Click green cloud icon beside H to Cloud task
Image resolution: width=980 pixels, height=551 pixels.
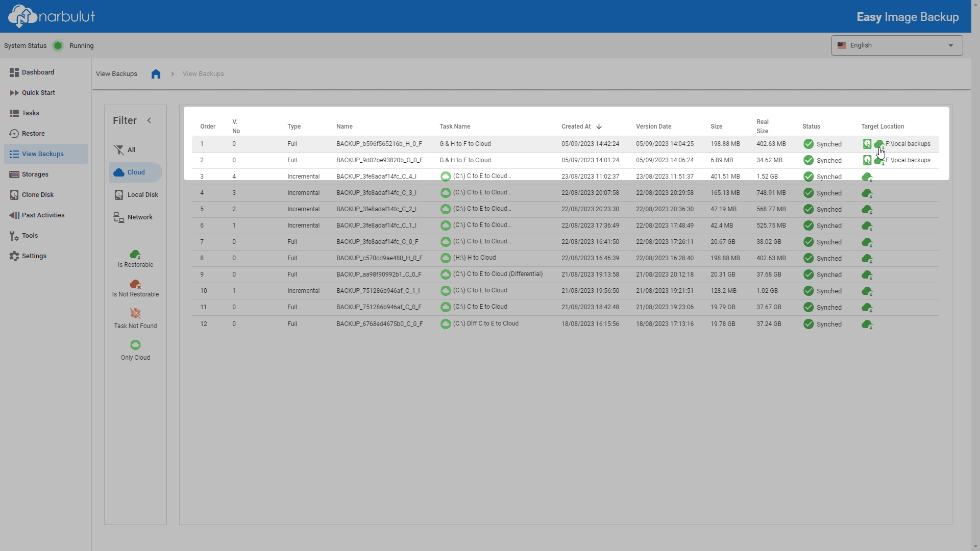pos(445,258)
